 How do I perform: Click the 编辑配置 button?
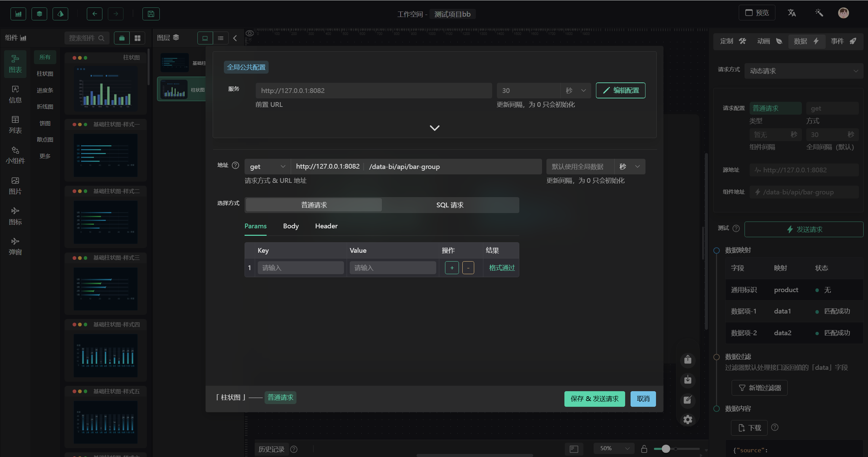pos(620,91)
